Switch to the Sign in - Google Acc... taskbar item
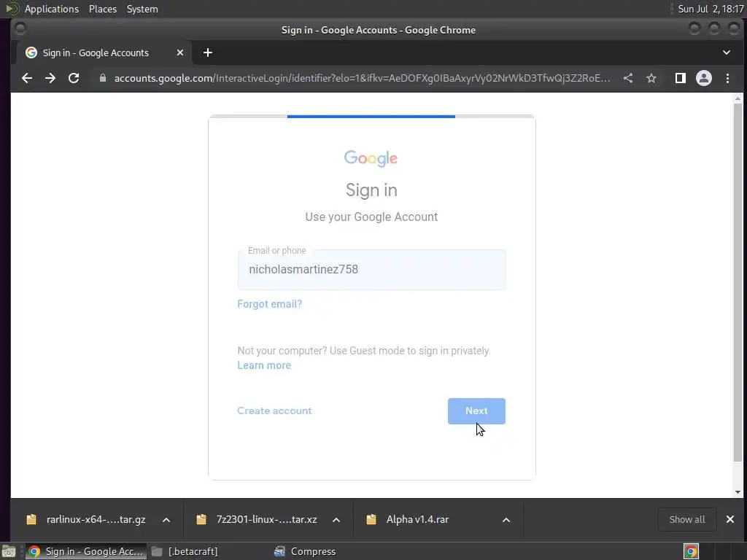Screen dimensions: 747x560 pos(86,551)
